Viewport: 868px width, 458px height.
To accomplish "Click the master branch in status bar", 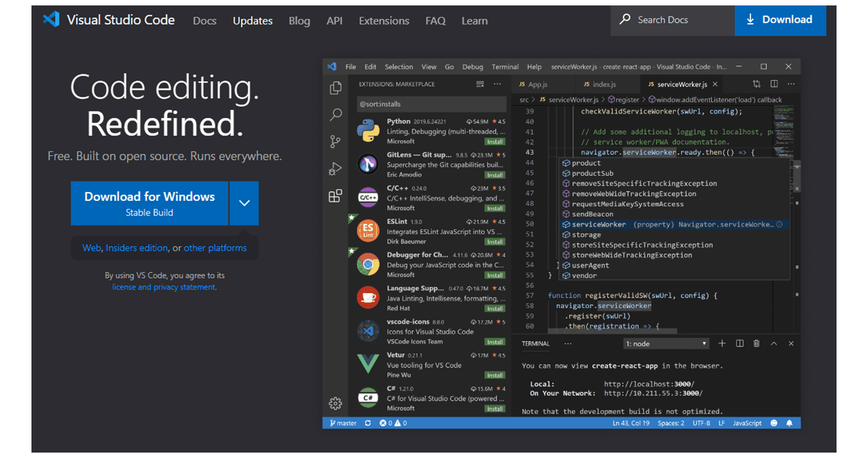I will pos(343,423).
